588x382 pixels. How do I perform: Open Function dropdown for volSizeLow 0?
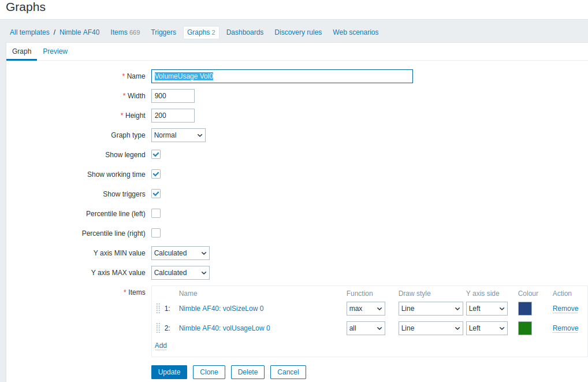click(x=366, y=309)
